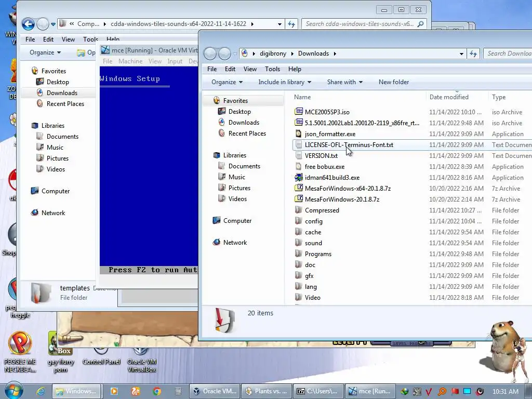Click Back arrow in cdda window
Viewport: 532px width, 399px height.
(28, 24)
